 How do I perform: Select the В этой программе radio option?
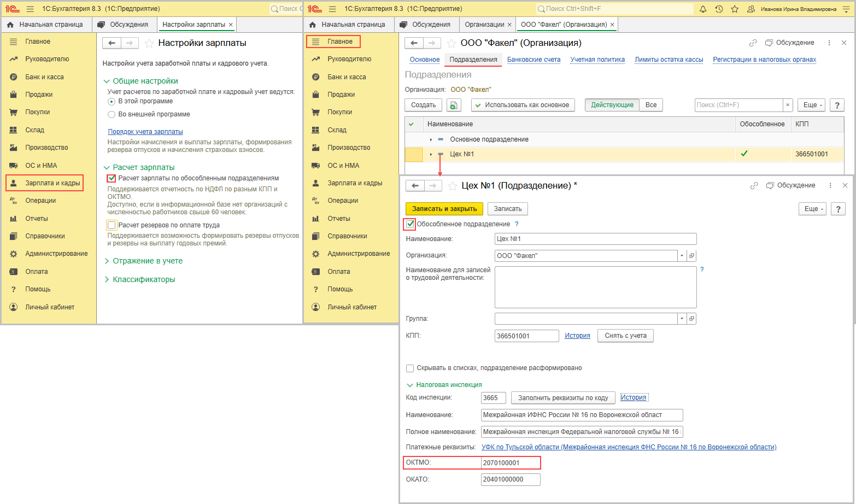tap(112, 102)
